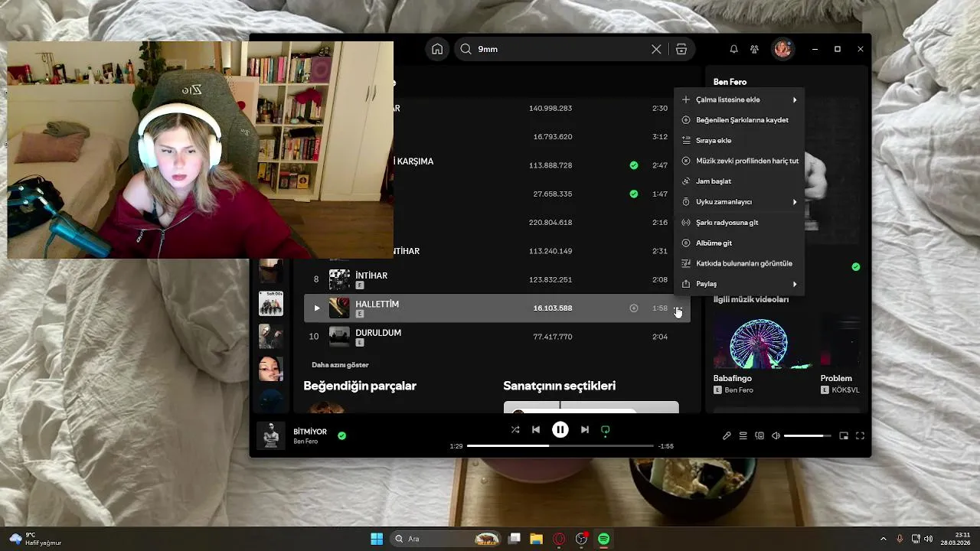The width and height of the screenshot is (980, 551).
Task: Open Problem music video title
Action: (836, 378)
